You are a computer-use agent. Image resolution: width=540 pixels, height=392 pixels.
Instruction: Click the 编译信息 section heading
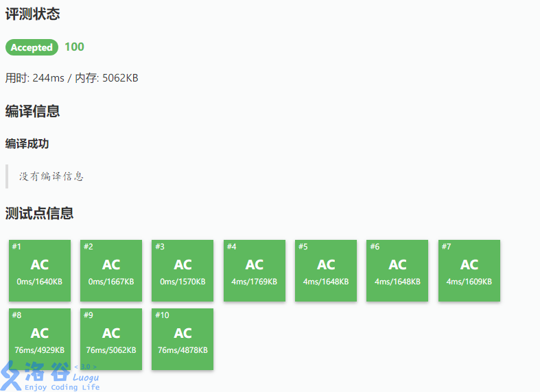32,111
